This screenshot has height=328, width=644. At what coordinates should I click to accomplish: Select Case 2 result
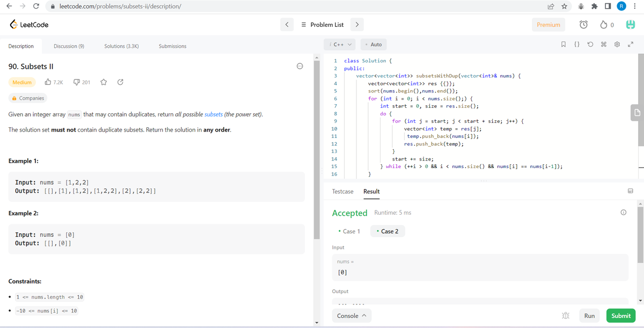click(387, 231)
